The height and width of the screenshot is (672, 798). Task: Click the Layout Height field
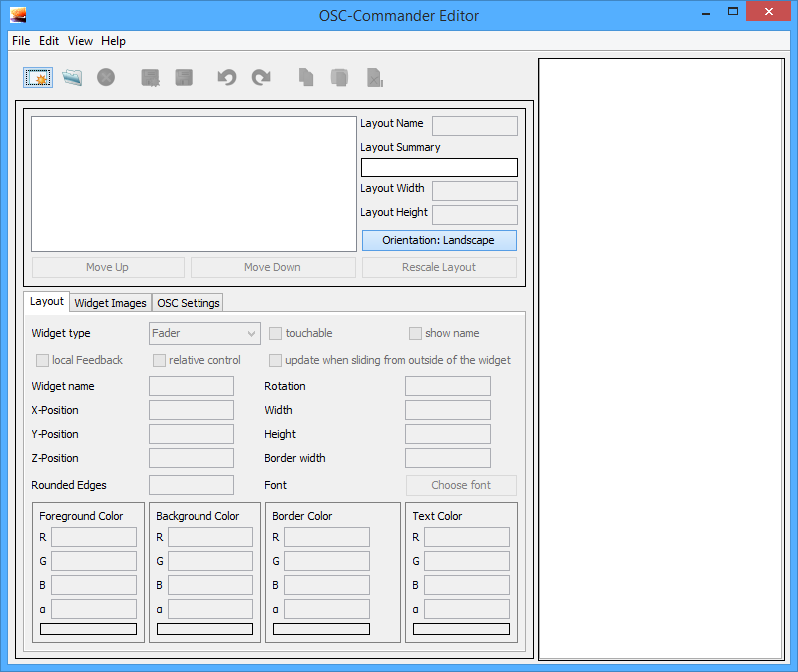(475, 215)
